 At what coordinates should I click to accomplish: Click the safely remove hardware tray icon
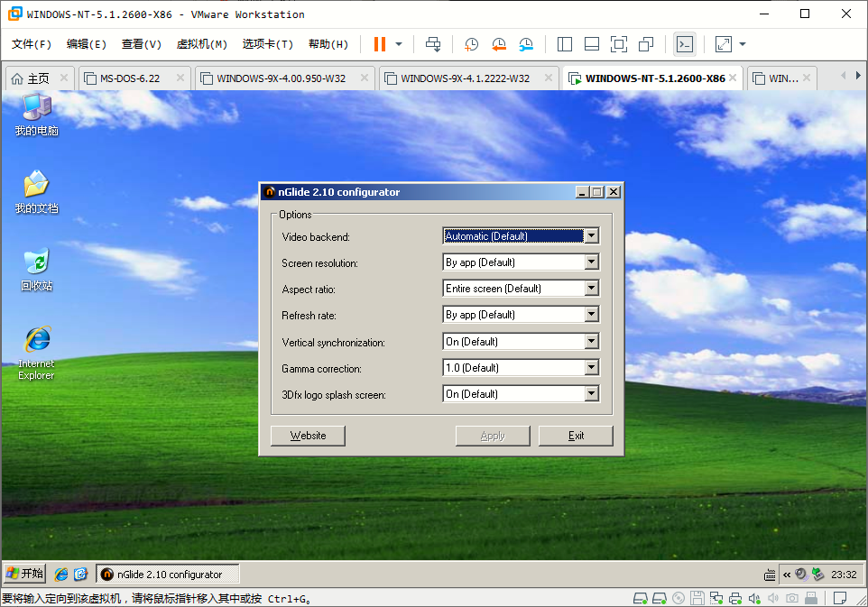pyautogui.click(x=817, y=575)
